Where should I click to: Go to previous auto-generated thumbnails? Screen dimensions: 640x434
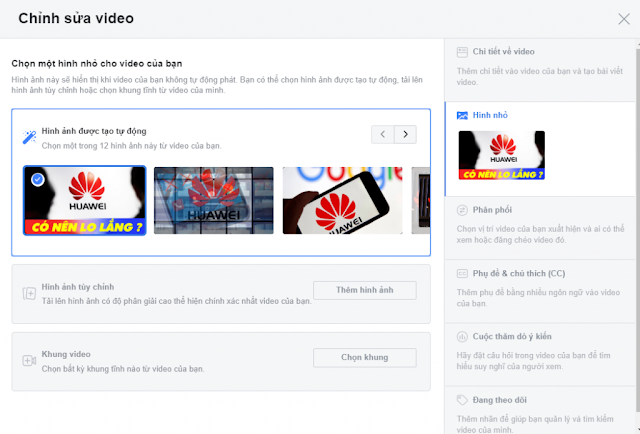coord(382,134)
